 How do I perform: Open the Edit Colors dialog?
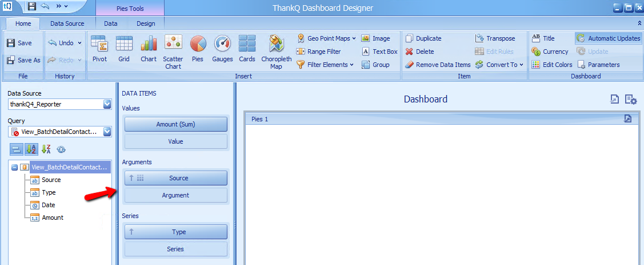click(x=552, y=65)
